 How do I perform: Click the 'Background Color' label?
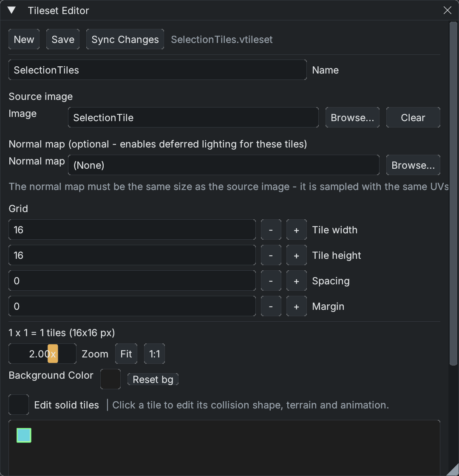51,375
